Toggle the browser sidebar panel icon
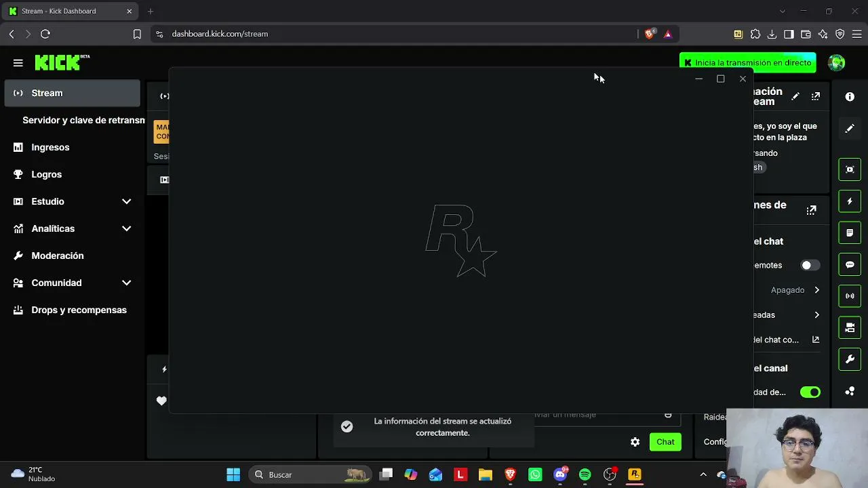Image resolution: width=868 pixels, height=488 pixels. click(x=789, y=34)
